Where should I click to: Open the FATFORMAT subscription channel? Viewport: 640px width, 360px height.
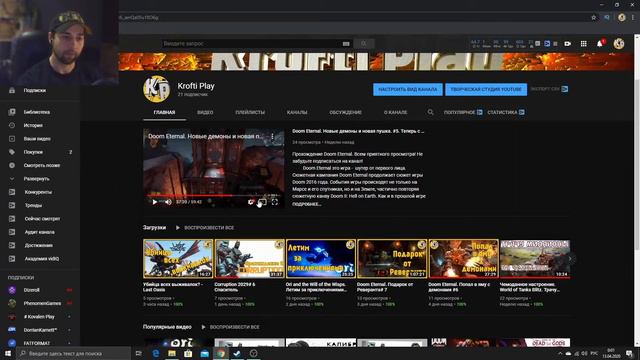pyautogui.click(x=36, y=343)
